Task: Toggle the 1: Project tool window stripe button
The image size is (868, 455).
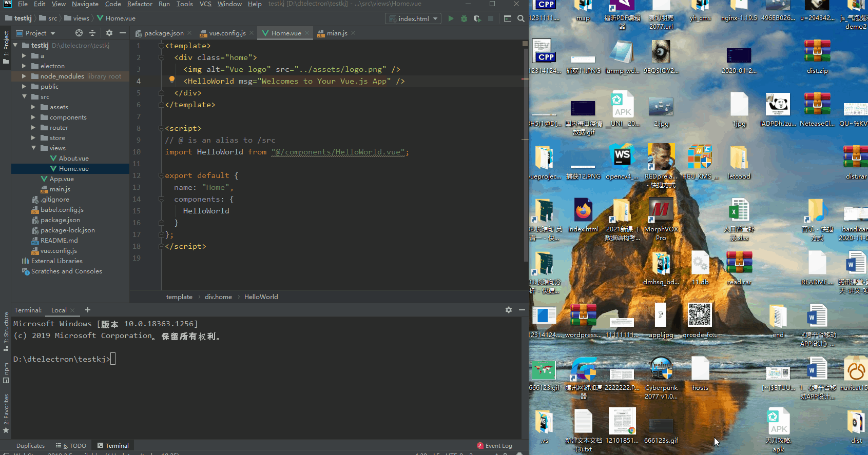Action: (6, 47)
